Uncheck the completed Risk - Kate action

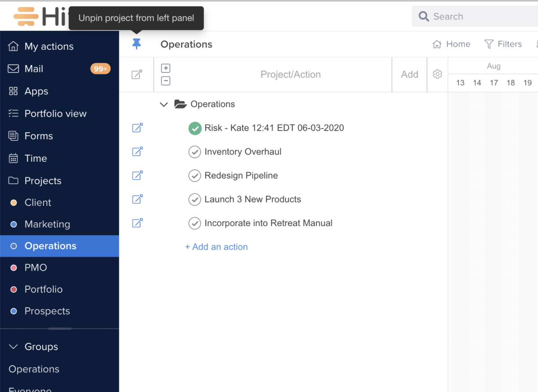pyautogui.click(x=195, y=128)
